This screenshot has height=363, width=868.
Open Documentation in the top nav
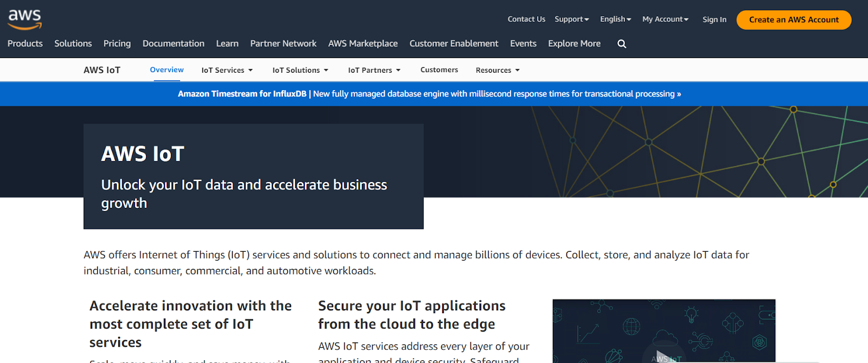(x=174, y=43)
